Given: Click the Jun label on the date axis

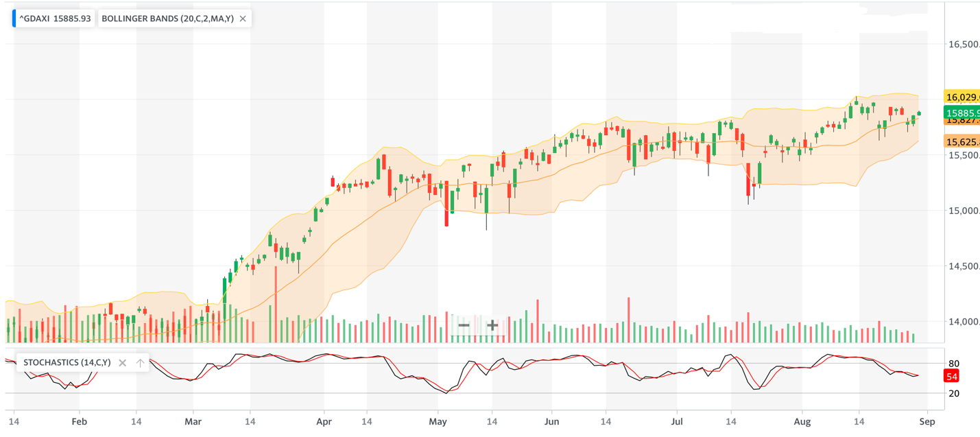Looking at the screenshot, I should [551, 421].
